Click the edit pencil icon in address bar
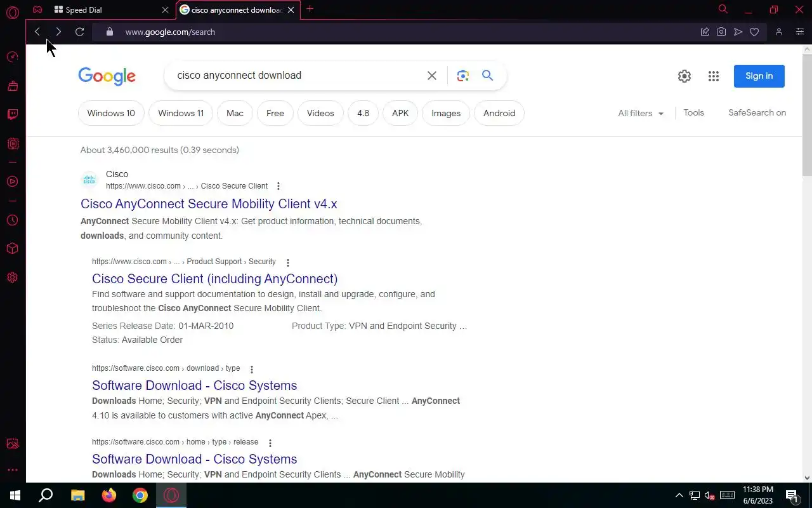The image size is (812, 508). 705,32
